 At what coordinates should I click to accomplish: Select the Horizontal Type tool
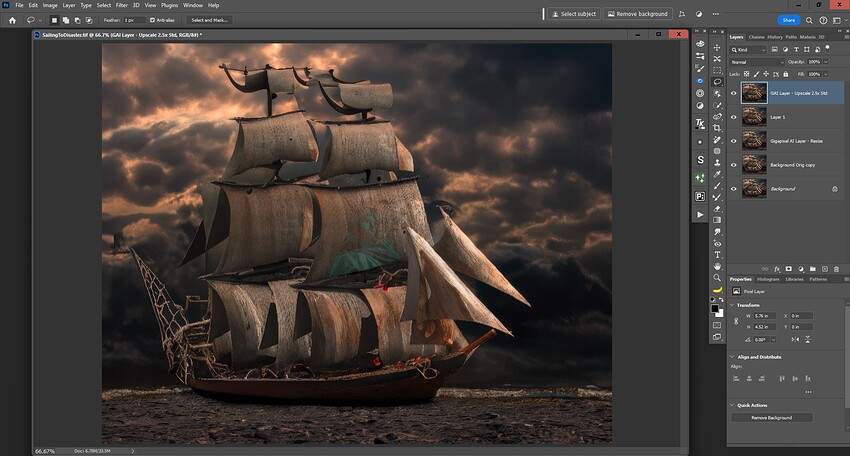click(x=717, y=255)
